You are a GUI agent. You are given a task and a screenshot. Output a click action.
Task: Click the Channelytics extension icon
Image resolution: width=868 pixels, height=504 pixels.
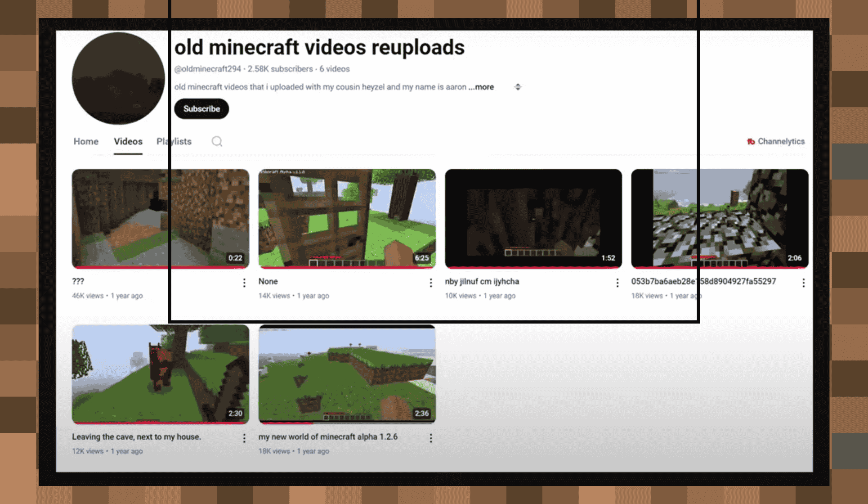pos(751,141)
